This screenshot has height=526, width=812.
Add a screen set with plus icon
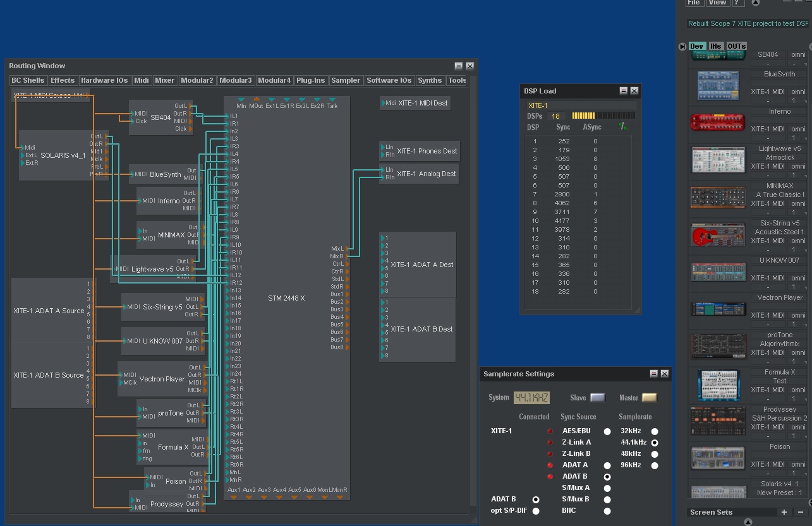click(x=784, y=512)
